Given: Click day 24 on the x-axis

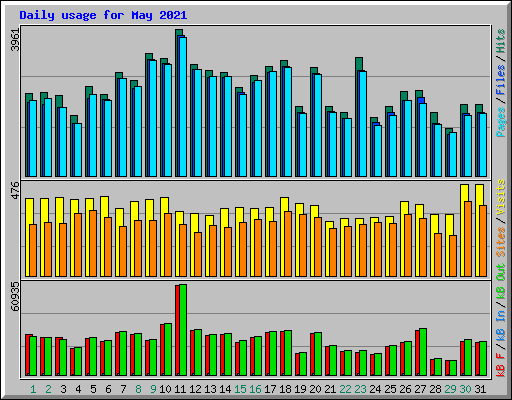Looking at the screenshot, I should tap(375, 389).
